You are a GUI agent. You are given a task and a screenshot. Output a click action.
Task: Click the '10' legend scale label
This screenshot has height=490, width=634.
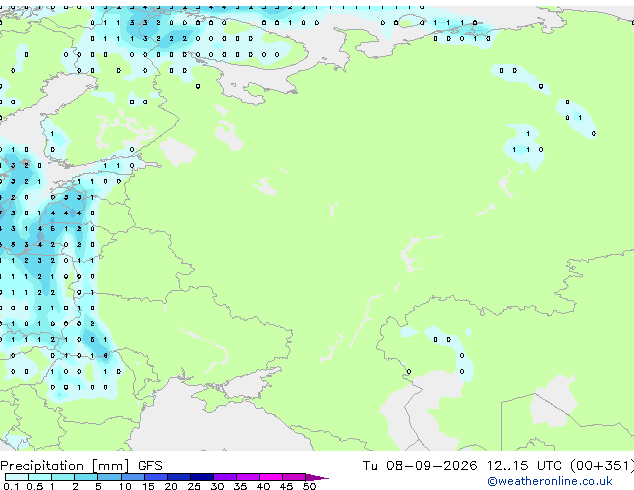(x=125, y=486)
